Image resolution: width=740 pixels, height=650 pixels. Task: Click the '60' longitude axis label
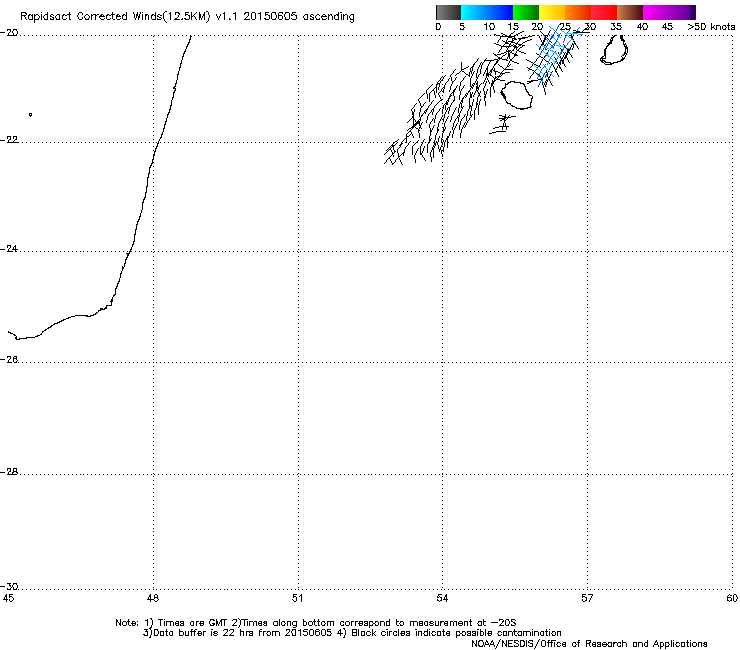click(732, 599)
